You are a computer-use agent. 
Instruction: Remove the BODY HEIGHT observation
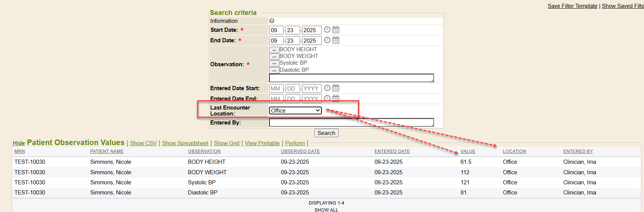274,50
